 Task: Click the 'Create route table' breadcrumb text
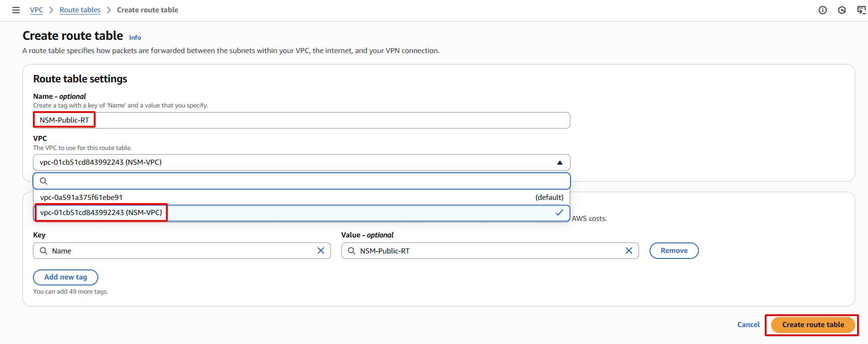pos(148,10)
